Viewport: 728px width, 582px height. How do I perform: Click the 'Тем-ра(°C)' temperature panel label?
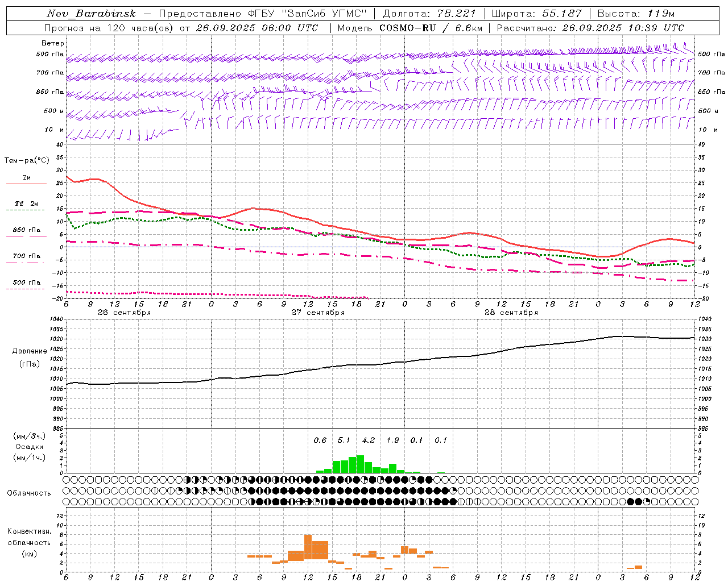27,161
